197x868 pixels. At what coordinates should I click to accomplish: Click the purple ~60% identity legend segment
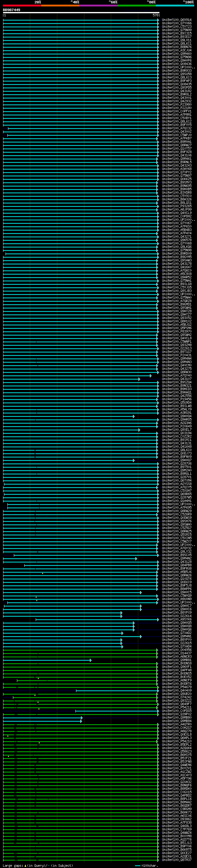[99, 6]
